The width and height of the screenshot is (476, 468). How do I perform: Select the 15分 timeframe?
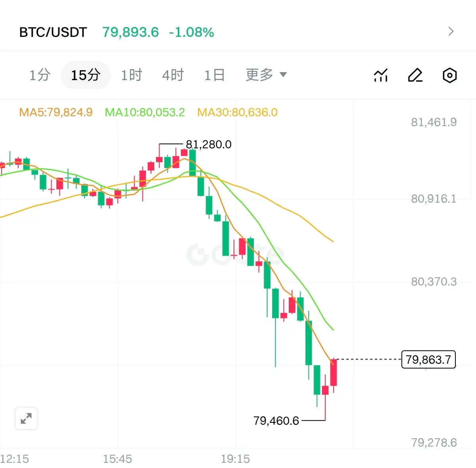pos(85,75)
